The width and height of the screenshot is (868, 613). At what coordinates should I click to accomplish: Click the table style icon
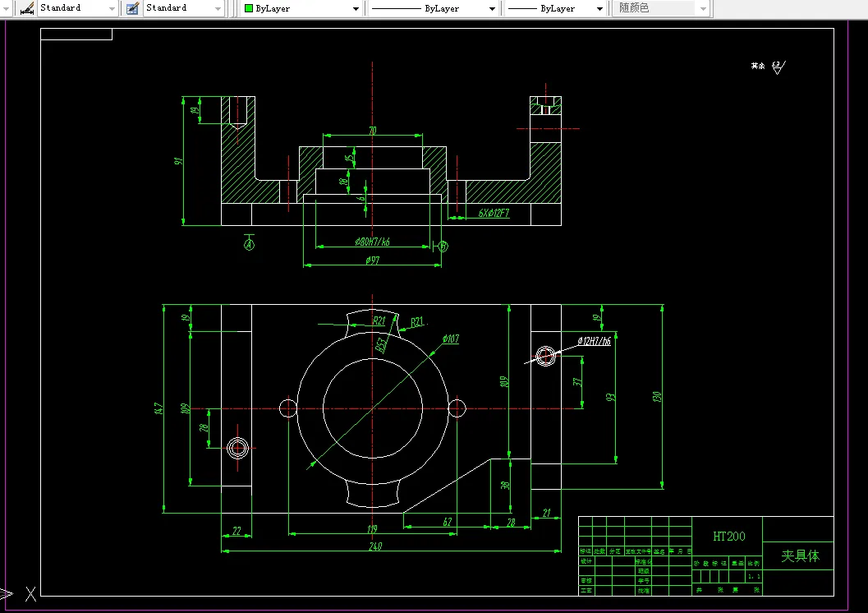pyautogui.click(x=132, y=7)
